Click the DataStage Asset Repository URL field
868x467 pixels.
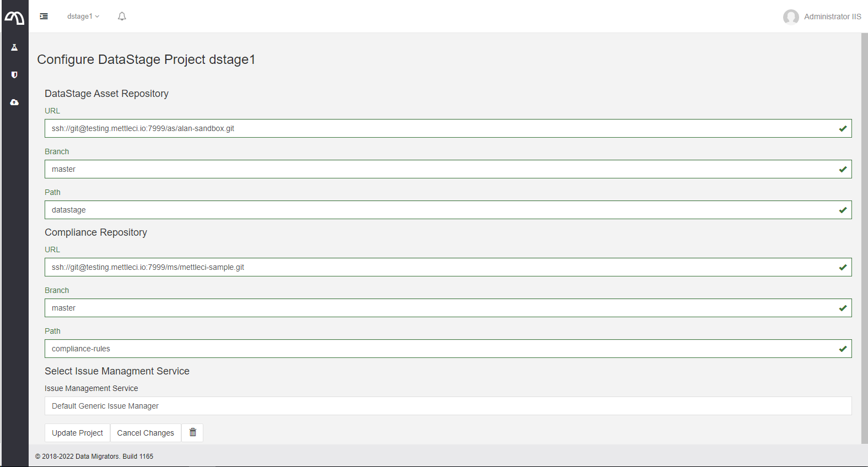(x=441, y=128)
